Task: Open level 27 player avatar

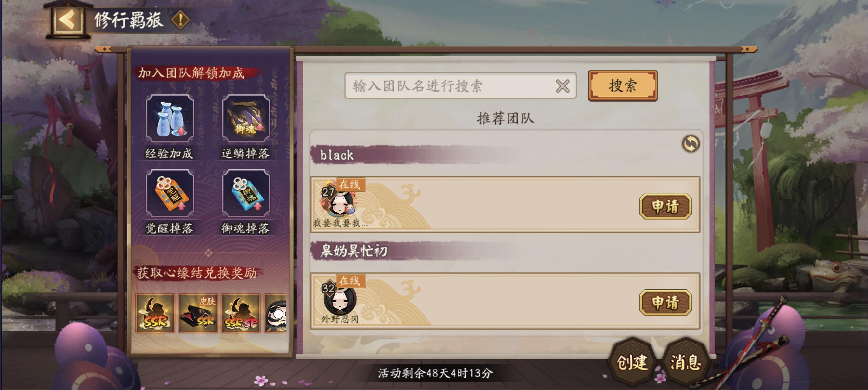Action: pyautogui.click(x=339, y=201)
